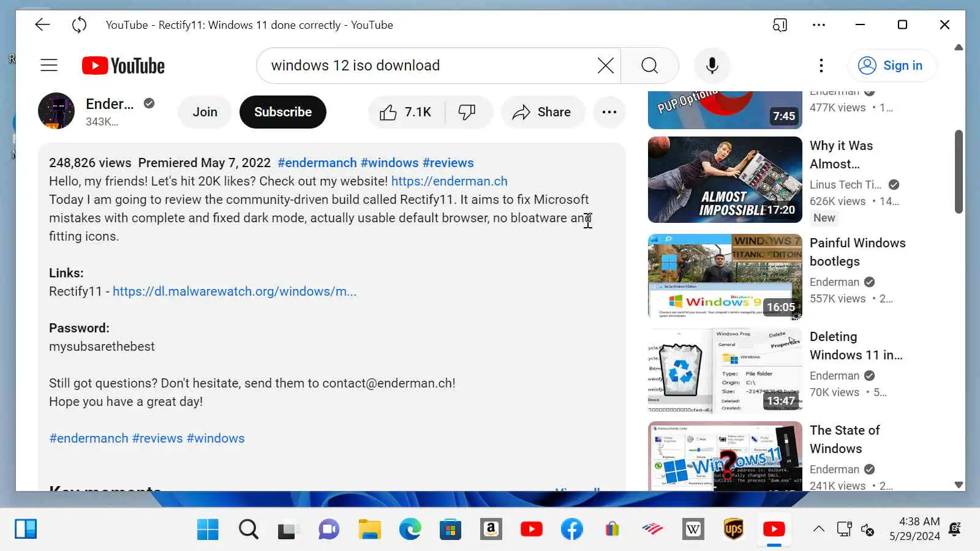The width and height of the screenshot is (980, 551).
Task: Play The State of Windows thumbnail
Action: (x=725, y=456)
